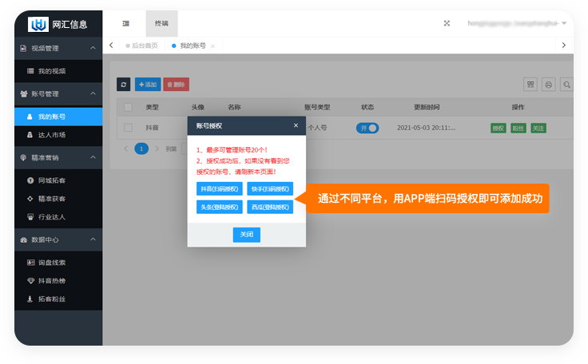
Task: Click the sidebar collapse icon in header
Action: [125, 23]
